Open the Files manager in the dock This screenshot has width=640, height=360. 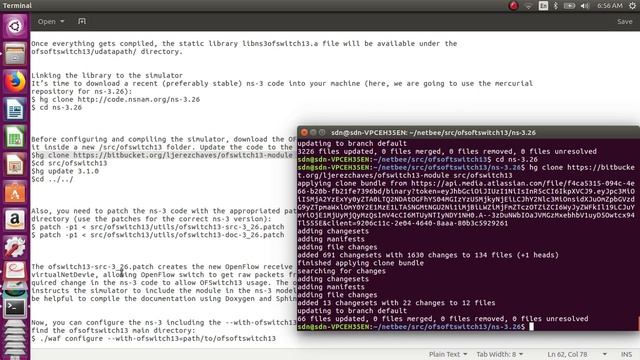coord(15,54)
